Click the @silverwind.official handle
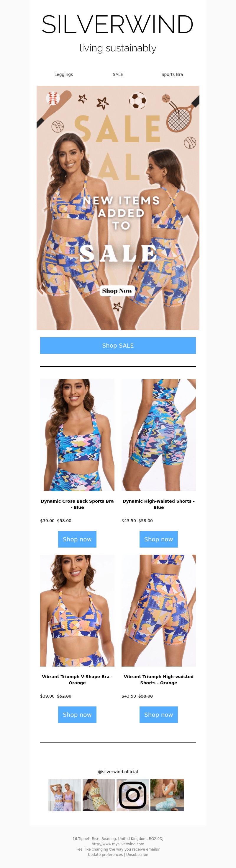 118,772
